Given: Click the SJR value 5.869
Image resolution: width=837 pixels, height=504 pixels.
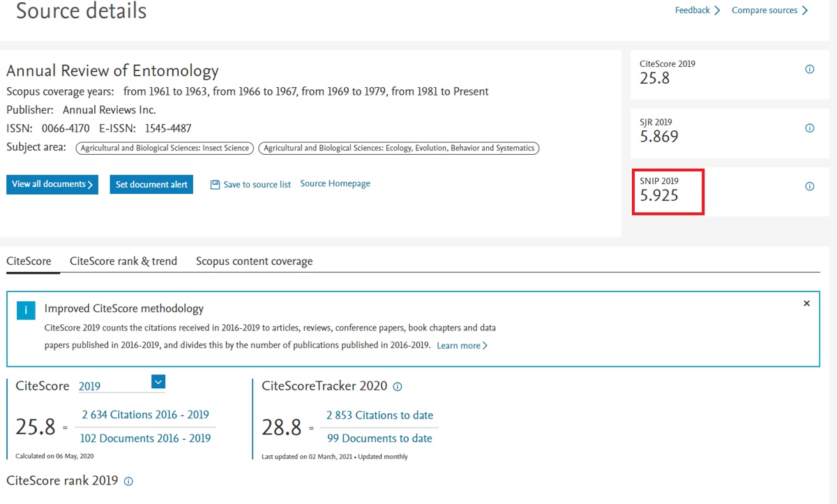Looking at the screenshot, I should tap(659, 137).
